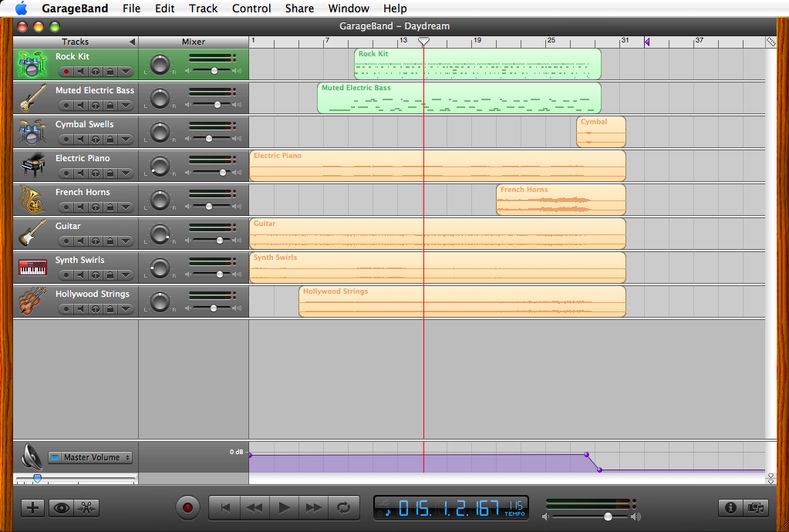Open the Track menu
The image size is (789, 532).
204,8
